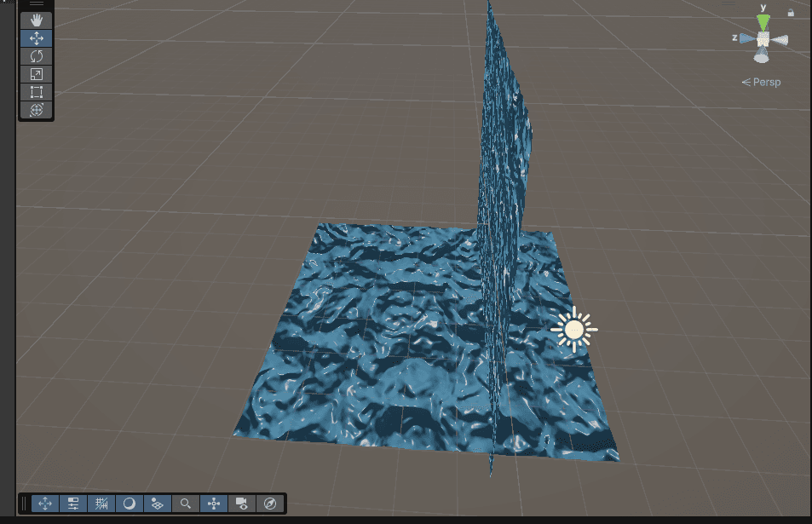Toggle the View Options overlay
The image size is (812, 524).
pos(158,504)
